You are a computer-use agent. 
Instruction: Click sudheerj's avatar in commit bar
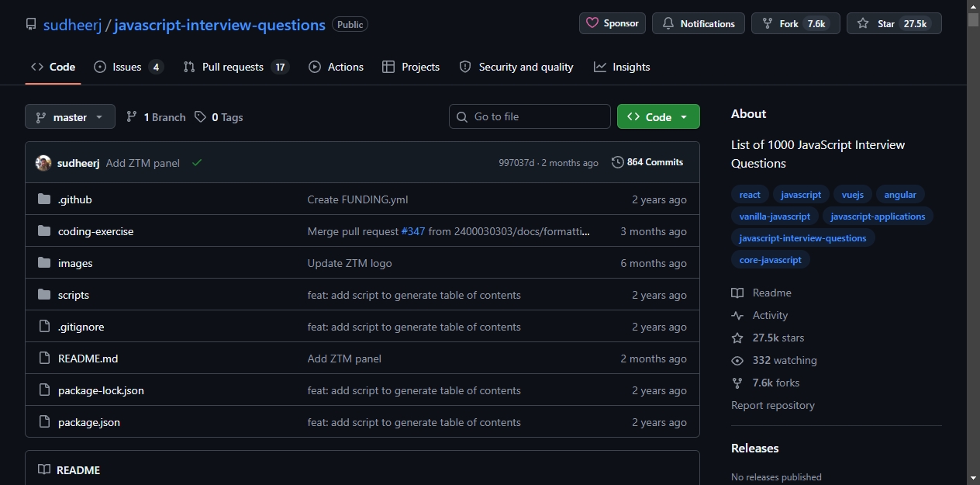(43, 163)
